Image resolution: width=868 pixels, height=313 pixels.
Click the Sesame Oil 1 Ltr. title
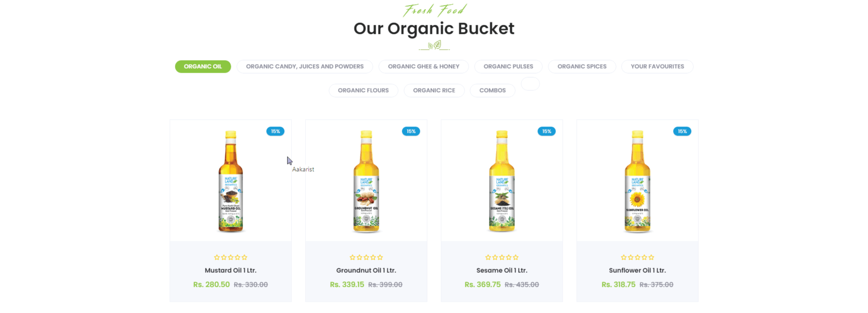502,271
